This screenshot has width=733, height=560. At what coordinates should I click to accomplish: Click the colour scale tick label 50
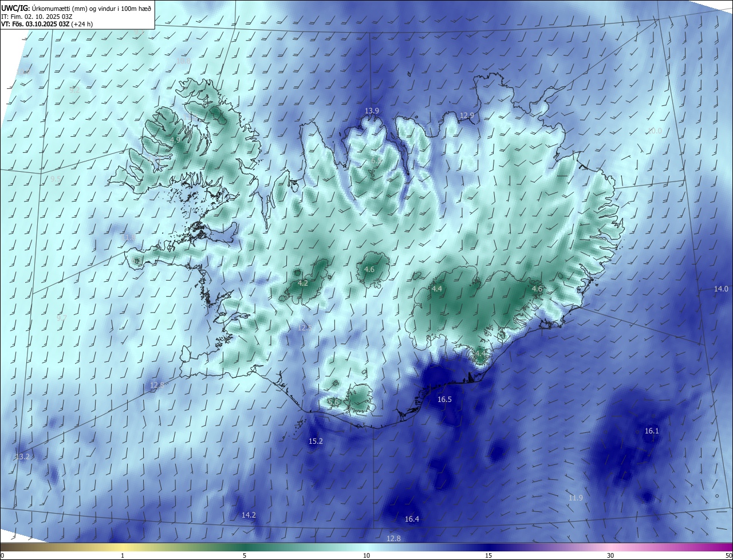point(728,556)
